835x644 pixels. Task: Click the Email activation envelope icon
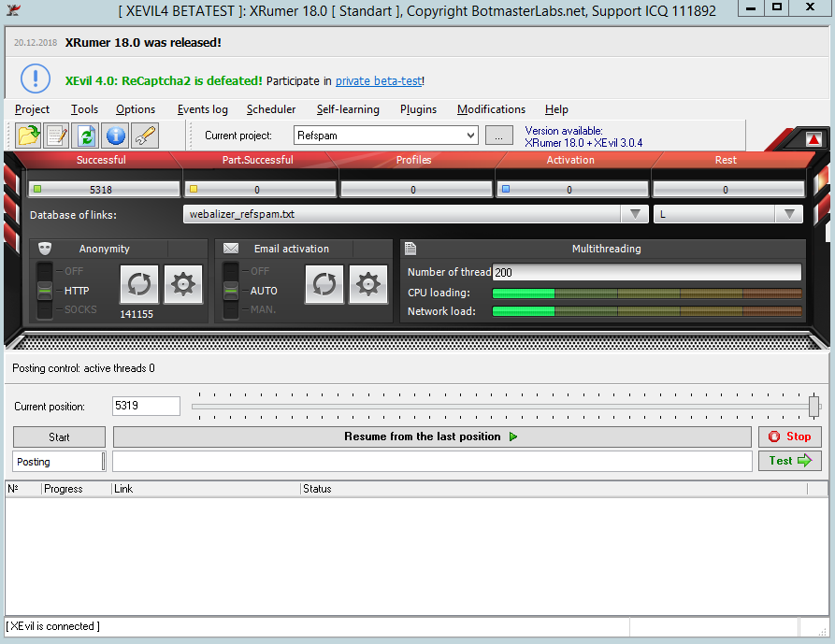(x=231, y=249)
